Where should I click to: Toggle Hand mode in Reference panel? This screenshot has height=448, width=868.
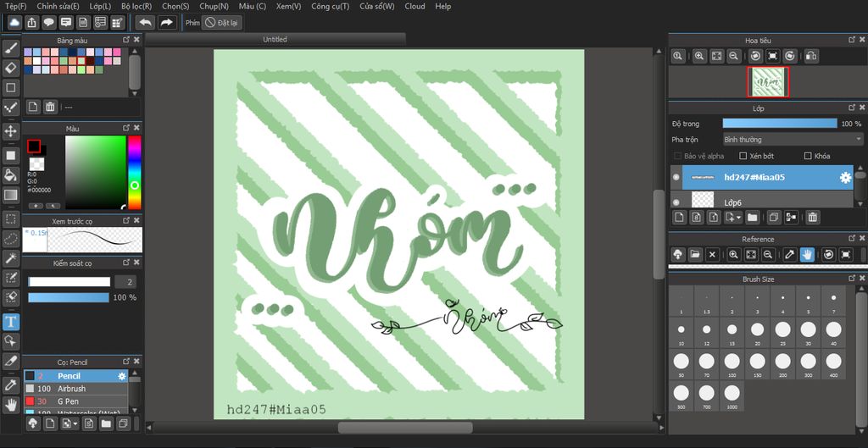pyautogui.click(x=807, y=254)
